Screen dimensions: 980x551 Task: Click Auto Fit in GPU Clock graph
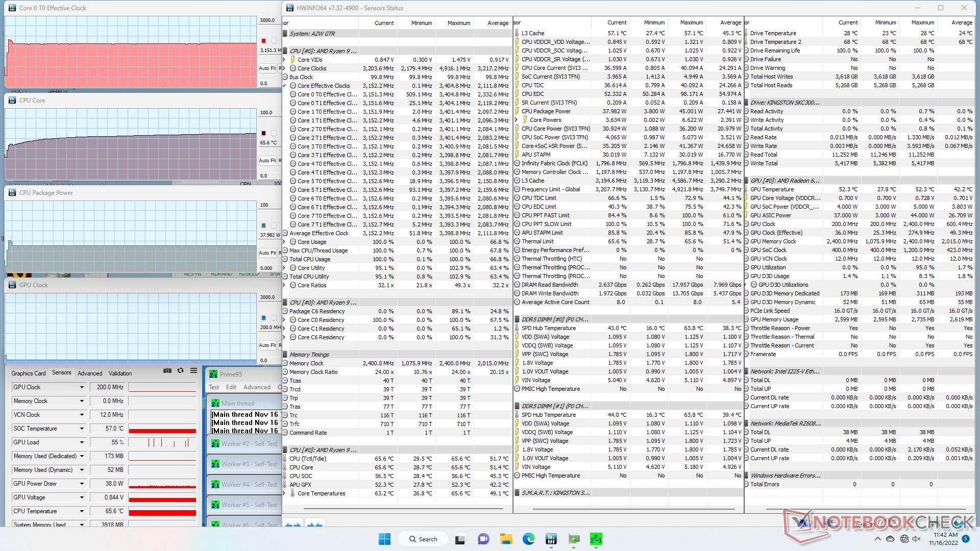click(x=267, y=345)
